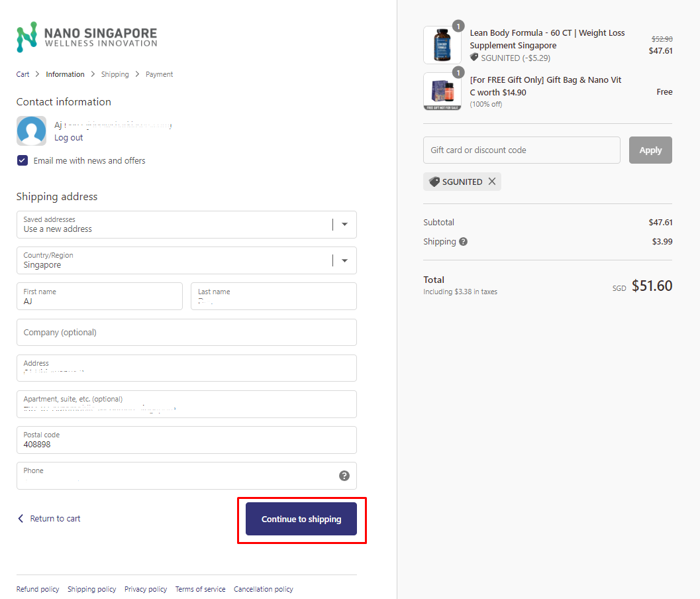Click Apply discount button
700x599 pixels.
[x=650, y=150]
